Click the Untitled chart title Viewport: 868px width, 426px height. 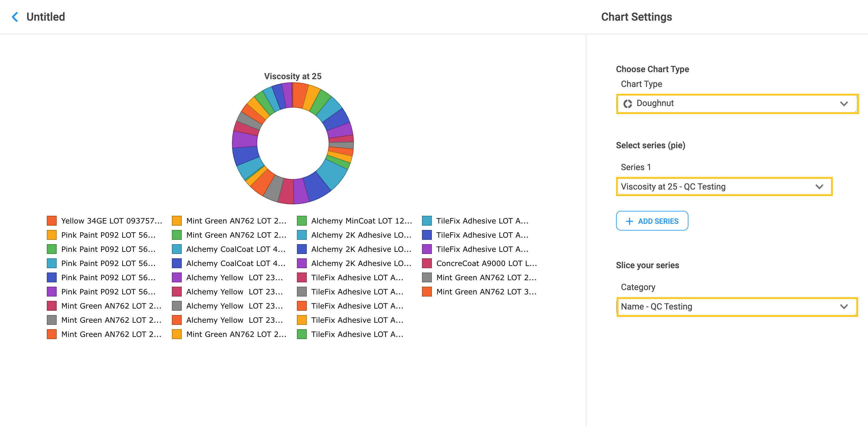[46, 17]
